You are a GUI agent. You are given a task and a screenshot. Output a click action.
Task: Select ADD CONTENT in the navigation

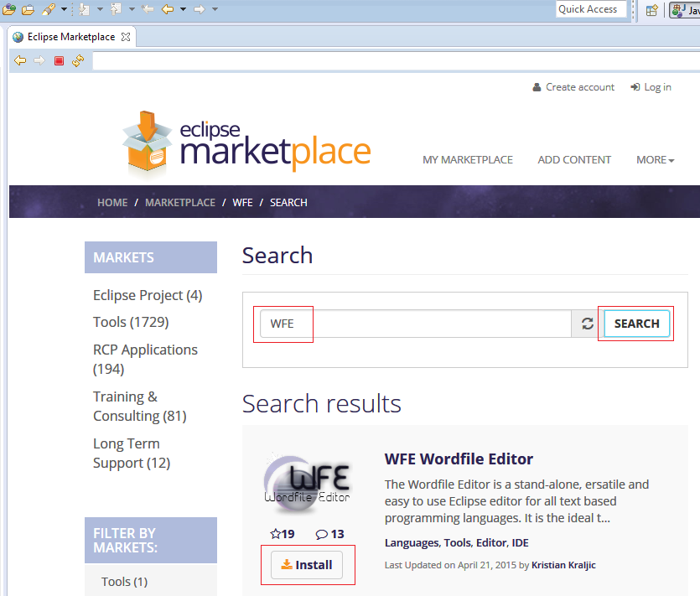click(574, 159)
